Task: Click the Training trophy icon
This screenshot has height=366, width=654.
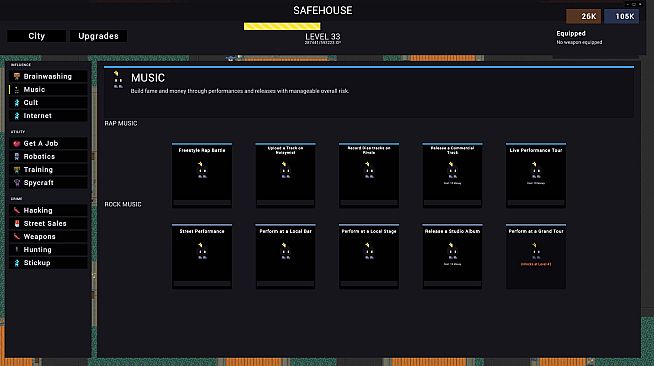Action: tap(17, 170)
